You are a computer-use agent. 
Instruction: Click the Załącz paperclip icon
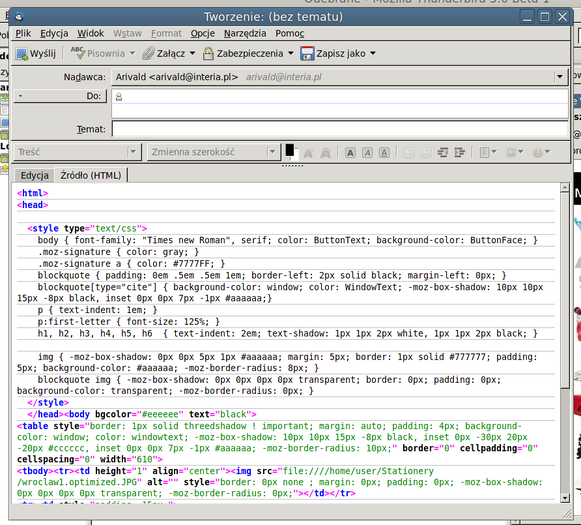click(x=148, y=54)
